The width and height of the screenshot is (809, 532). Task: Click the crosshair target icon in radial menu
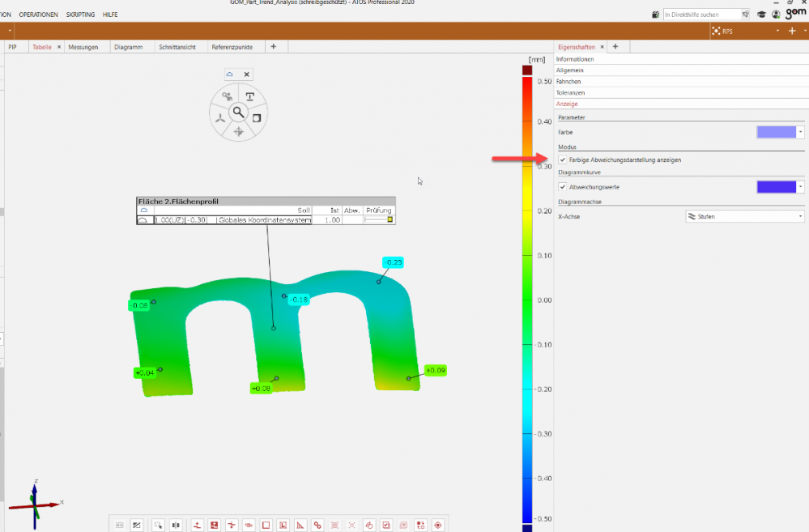pyautogui.click(x=239, y=131)
